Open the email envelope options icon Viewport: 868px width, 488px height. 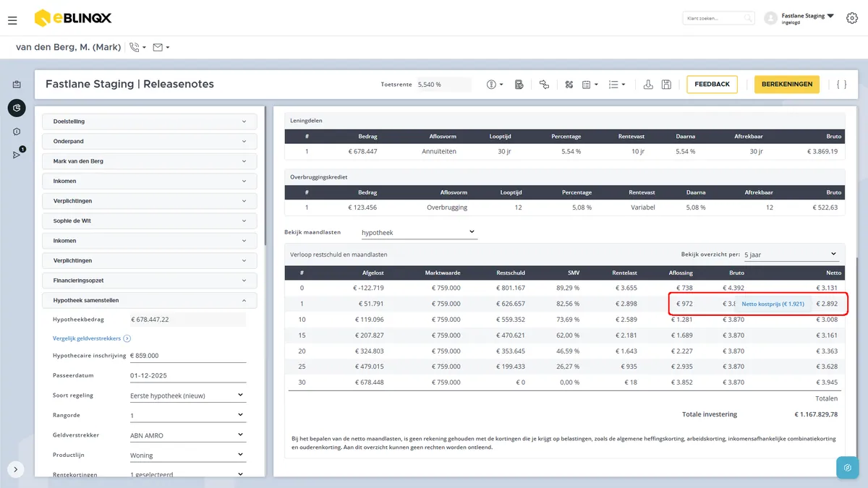[161, 48]
